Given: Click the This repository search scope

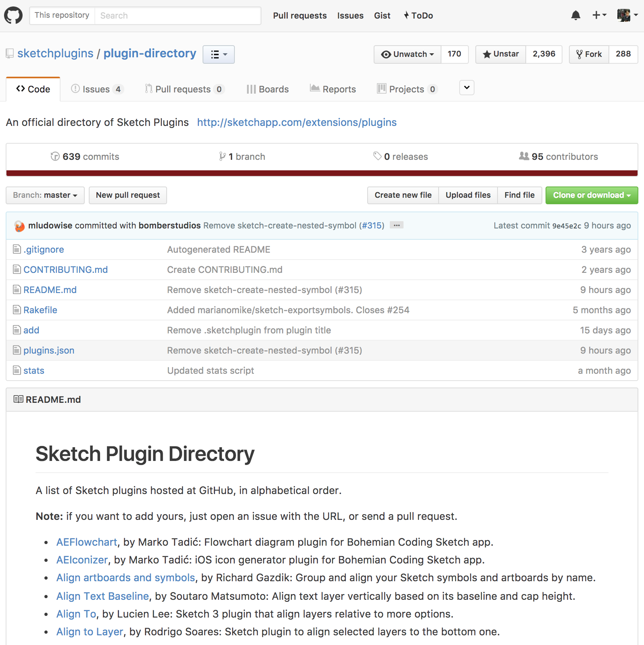Looking at the screenshot, I should (x=62, y=15).
